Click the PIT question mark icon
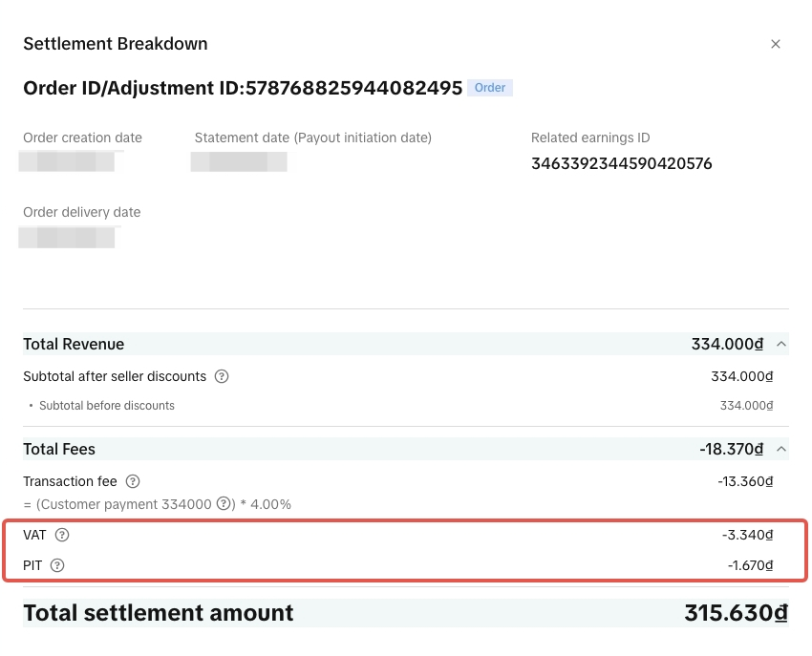 coord(57,565)
